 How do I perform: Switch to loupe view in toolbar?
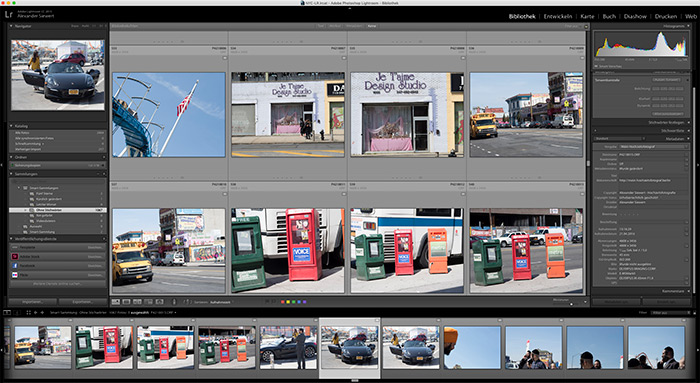[x=127, y=302]
